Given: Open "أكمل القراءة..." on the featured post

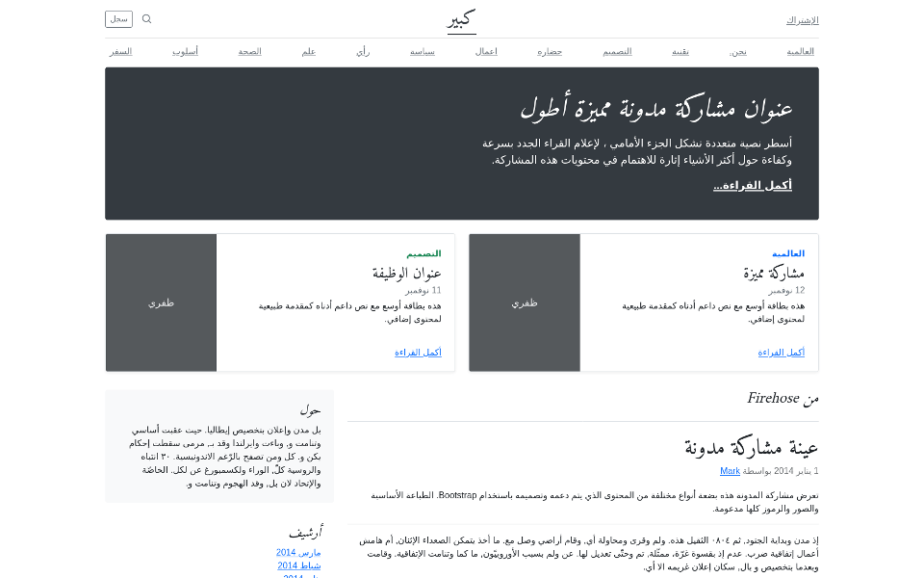Looking at the screenshot, I should tap(752, 184).
